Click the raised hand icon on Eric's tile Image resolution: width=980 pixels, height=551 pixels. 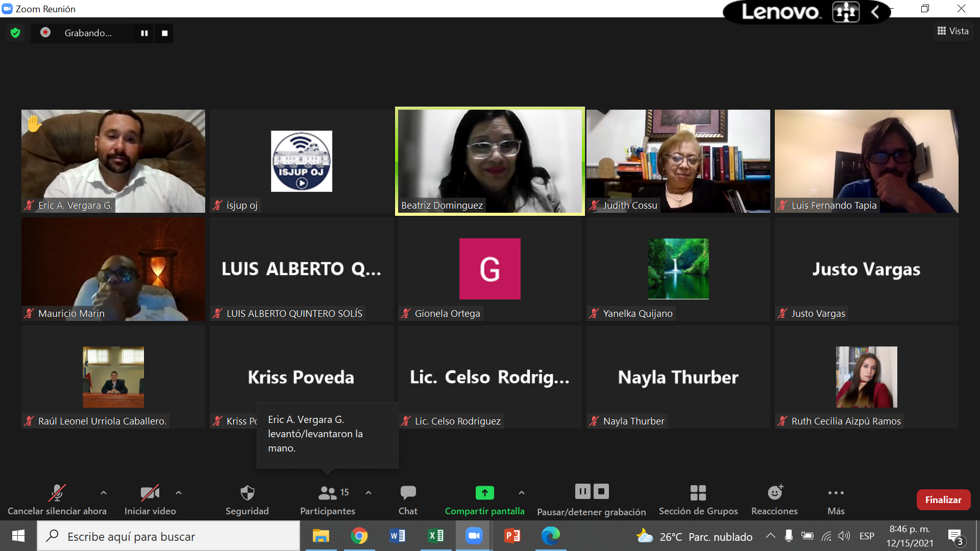(34, 124)
